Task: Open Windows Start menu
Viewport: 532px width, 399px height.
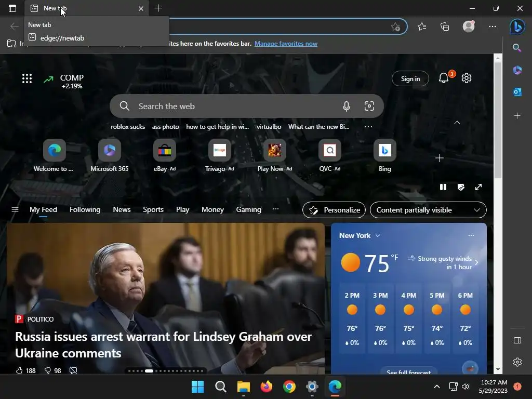Action: pos(197,387)
